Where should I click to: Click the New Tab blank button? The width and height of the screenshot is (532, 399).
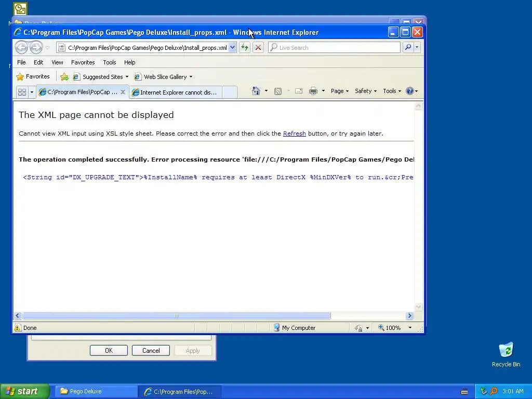click(x=230, y=92)
